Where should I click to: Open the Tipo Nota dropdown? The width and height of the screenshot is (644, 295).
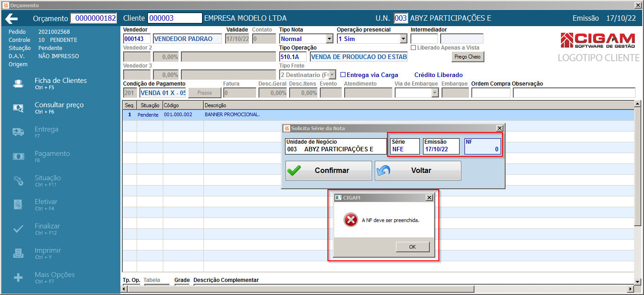pyautogui.click(x=329, y=39)
